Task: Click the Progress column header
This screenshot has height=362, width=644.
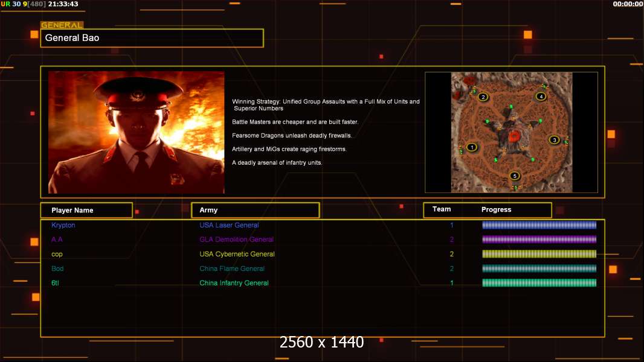Action: 496,209
